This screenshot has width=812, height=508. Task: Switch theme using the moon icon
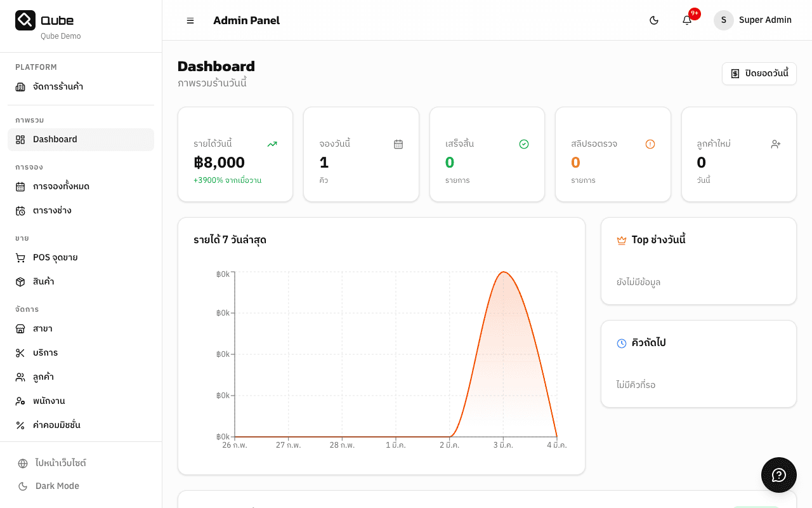(x=654, y=20)
